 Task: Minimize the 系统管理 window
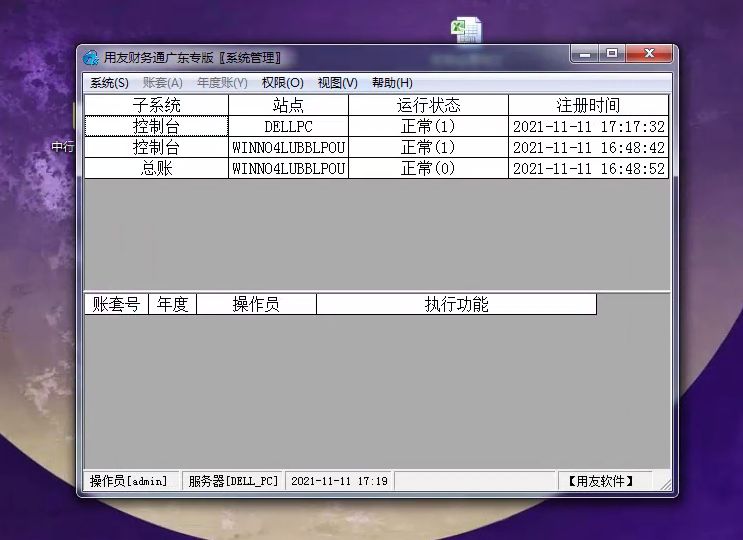click(585, 54)
